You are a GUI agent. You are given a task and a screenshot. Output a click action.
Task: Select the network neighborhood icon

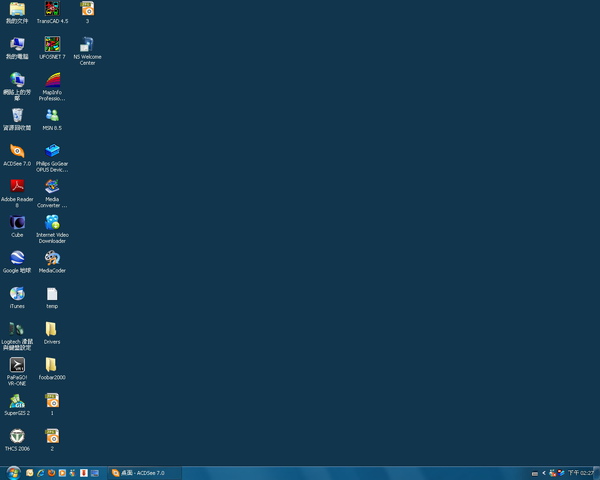coord(17,87)
